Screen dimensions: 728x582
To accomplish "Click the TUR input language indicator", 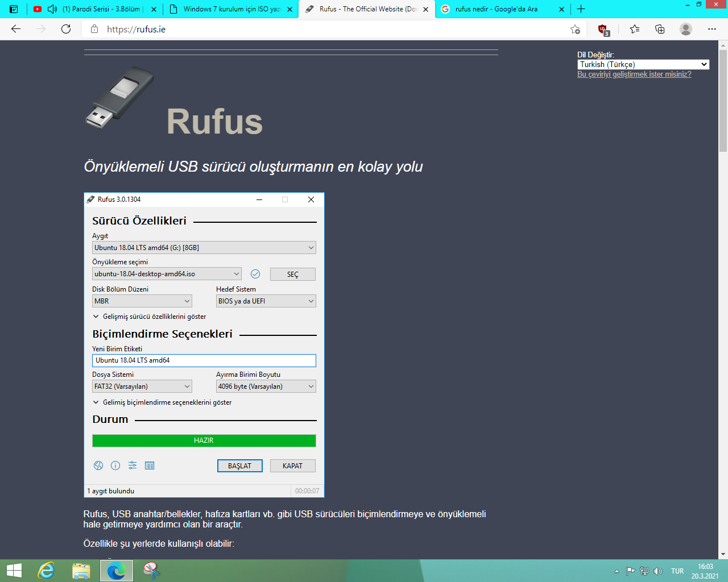I will 677,571.
